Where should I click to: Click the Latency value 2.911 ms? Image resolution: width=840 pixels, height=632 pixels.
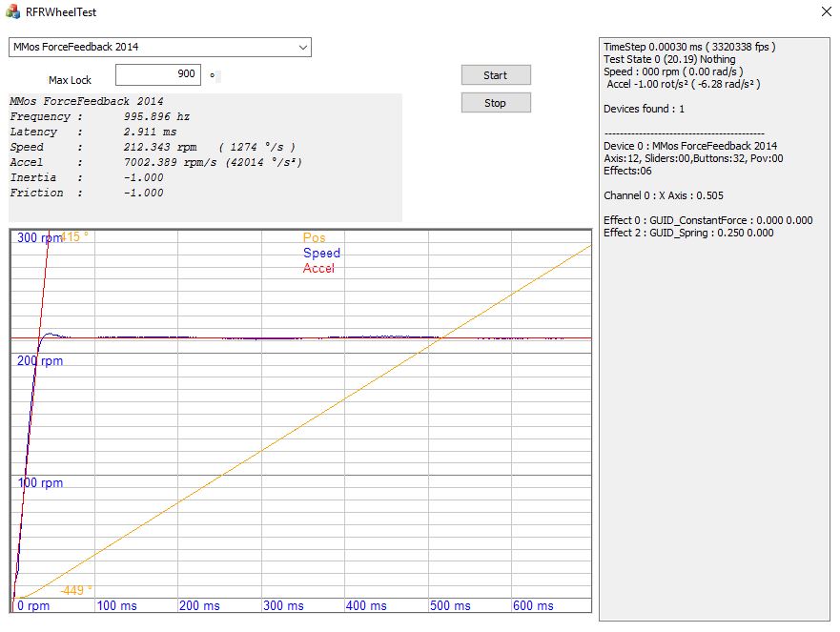pos(150,132)
